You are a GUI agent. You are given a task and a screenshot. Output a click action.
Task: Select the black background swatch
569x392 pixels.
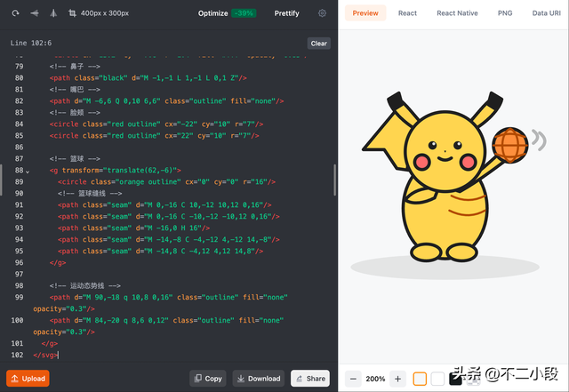coord(455,379)
